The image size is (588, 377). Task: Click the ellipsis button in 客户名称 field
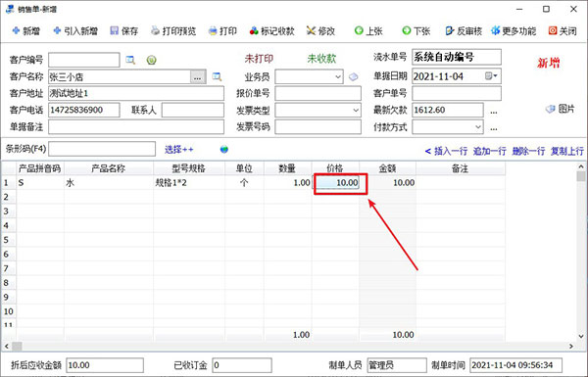[x=198, y=77]
